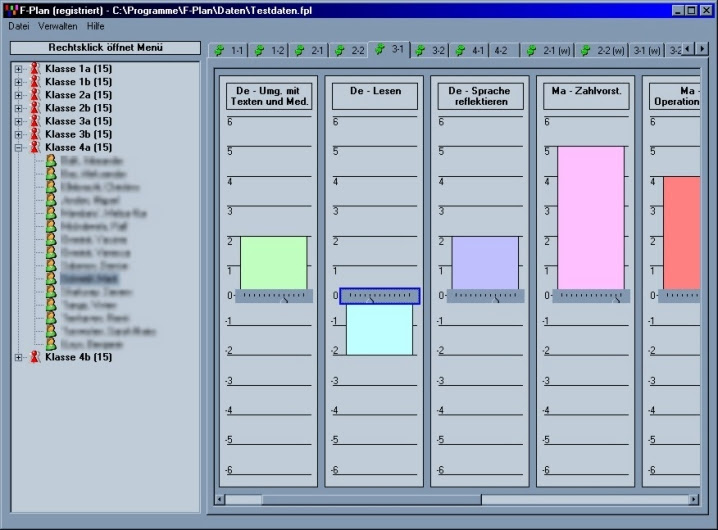
Task: Switch to the 3-2 tab
Action: click(430, 50)
